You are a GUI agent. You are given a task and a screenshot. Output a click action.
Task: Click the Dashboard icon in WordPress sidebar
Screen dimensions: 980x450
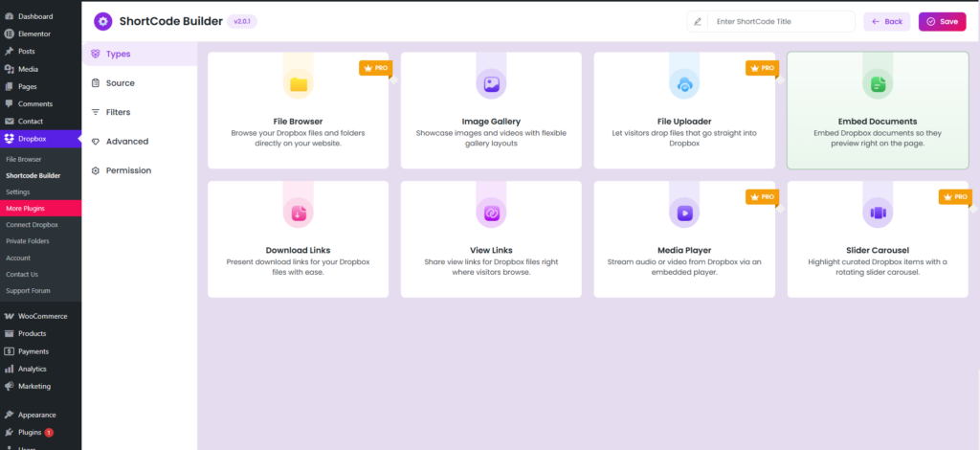10,16
